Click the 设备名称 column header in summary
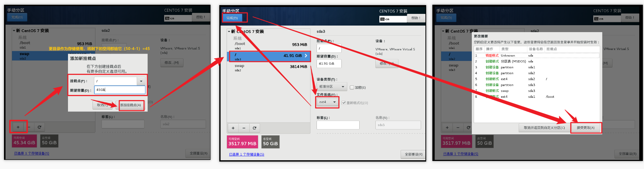Viewport: 644px width, 169px height. [536, 49]
